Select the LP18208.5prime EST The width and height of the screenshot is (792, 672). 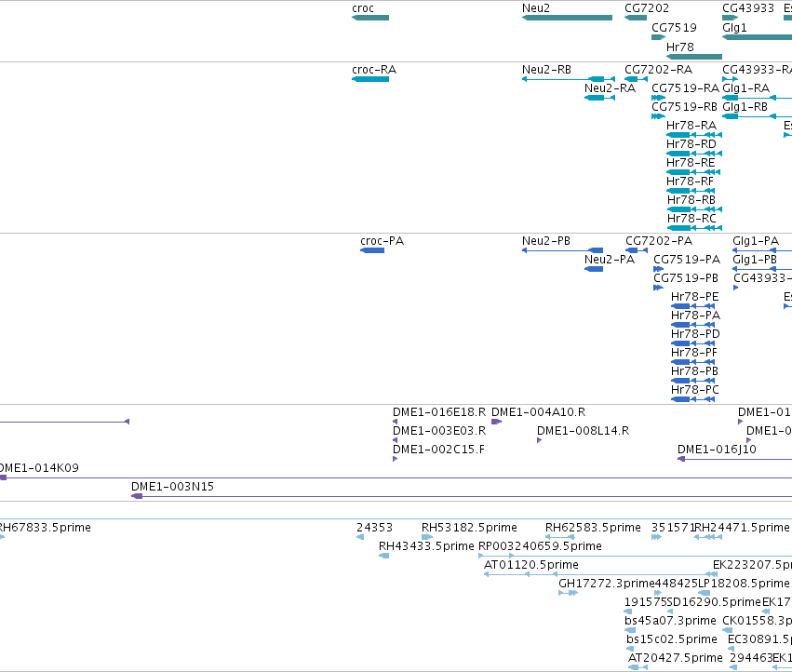point(704,593)
